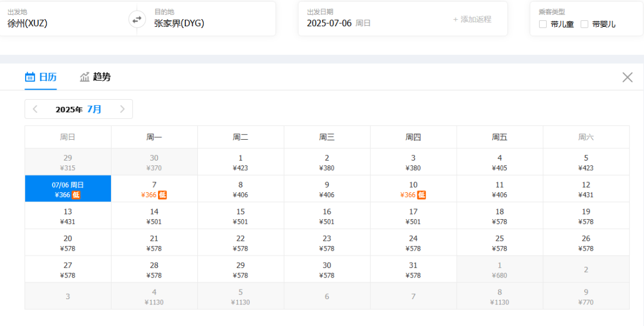Pick August 9 fare ¥770

(x=586, y=296)
